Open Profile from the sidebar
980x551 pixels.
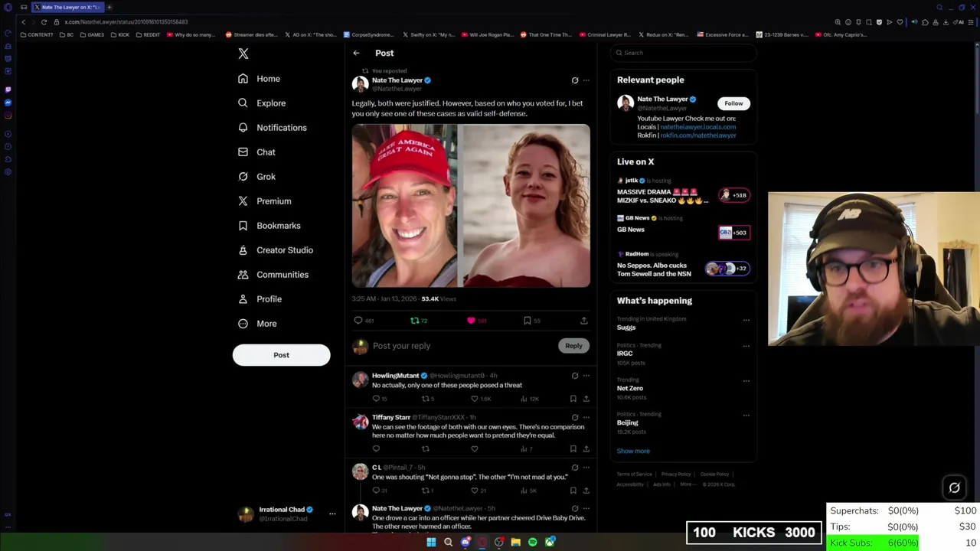pyautogui.click(x=260, y=299)
